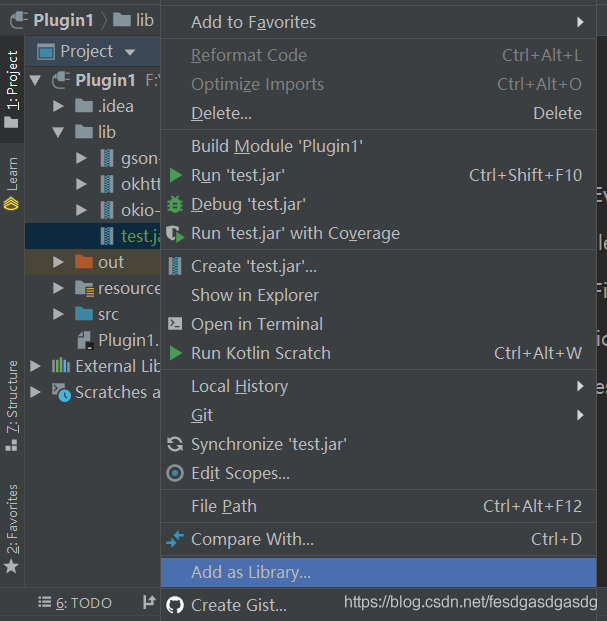Click the Compare With arrows icon
This screenshot has height=621, width=607.
175,539
